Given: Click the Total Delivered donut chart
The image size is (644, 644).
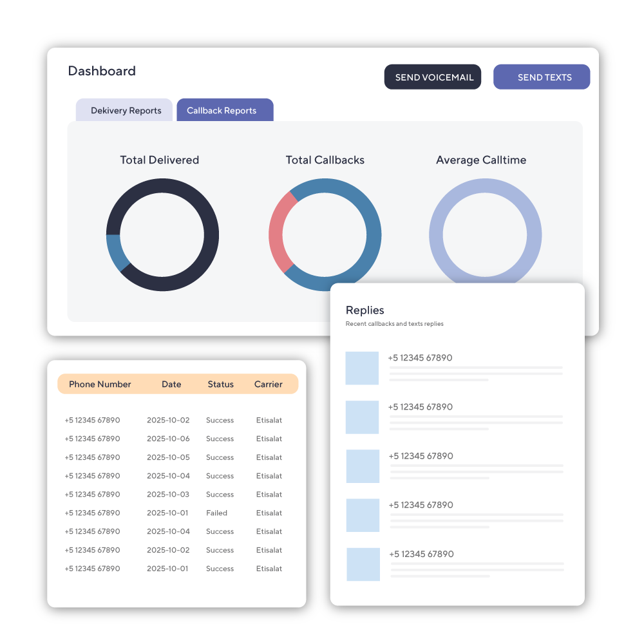Looking at the screenshot, I should tap(211, 235).
